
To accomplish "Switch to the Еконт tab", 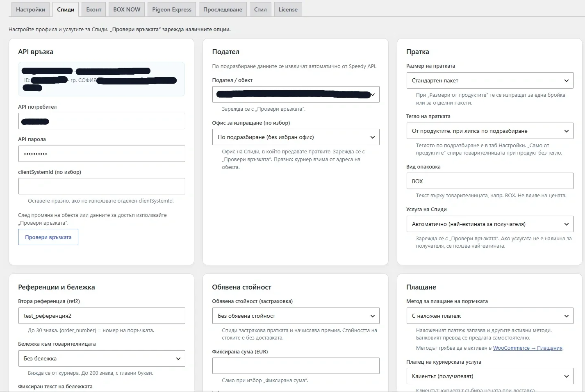I will point(93,9).
